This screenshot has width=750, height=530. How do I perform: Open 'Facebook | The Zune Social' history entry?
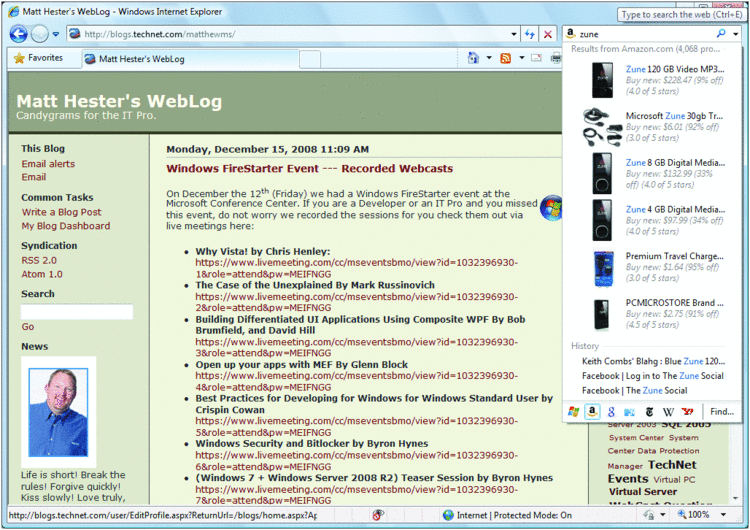tap(634, 391)
